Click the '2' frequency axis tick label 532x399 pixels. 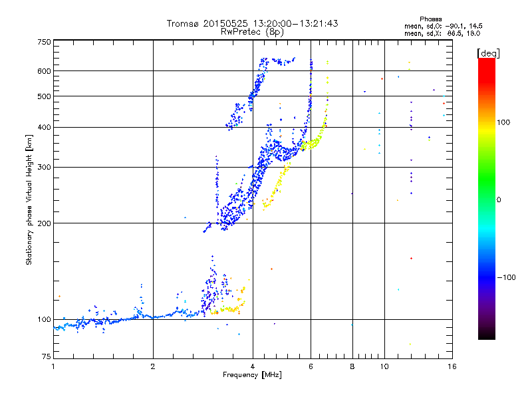[153, 366]
